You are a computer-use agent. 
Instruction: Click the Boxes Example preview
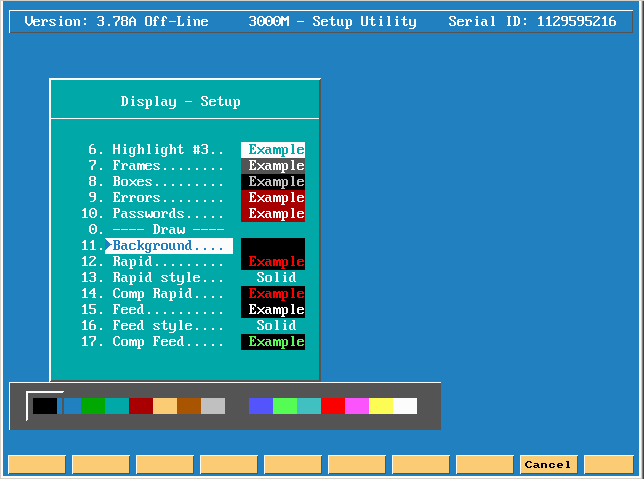point(273,182)
